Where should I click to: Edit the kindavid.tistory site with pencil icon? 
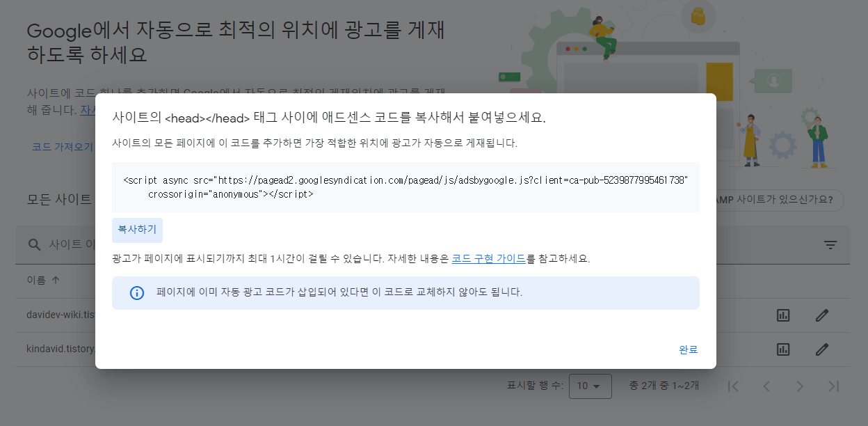822,349
